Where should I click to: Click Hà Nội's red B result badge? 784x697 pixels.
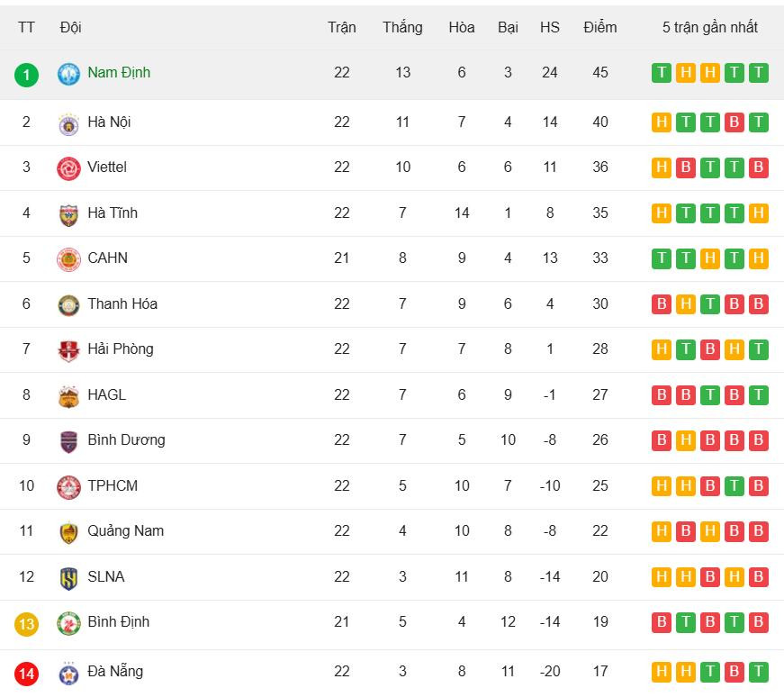(734, 122)
